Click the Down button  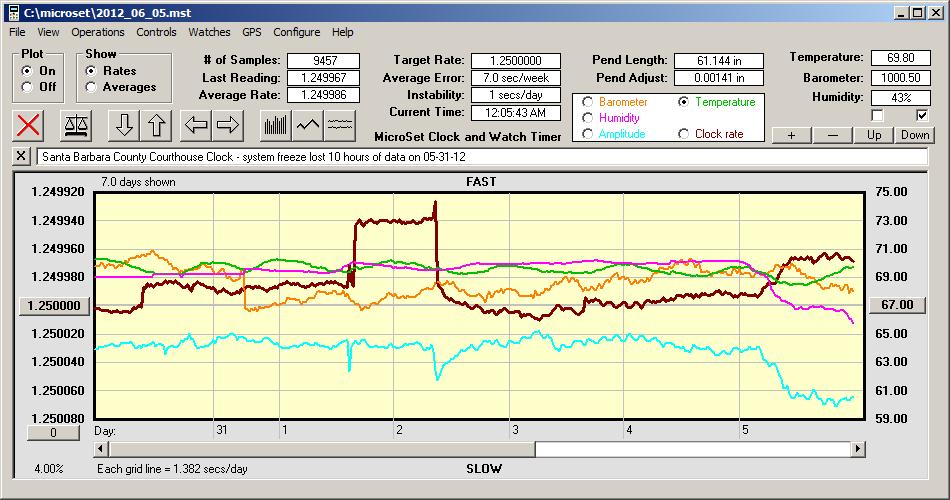click(x=915, y=135)
